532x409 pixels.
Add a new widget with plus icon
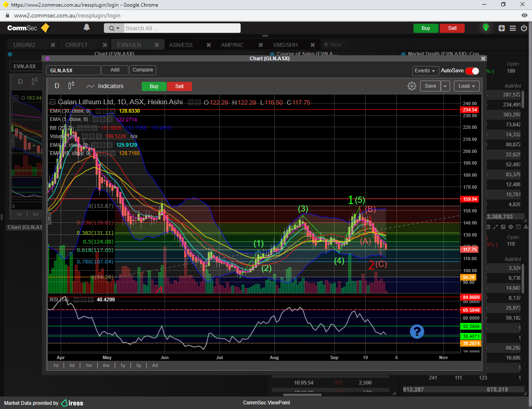pyautogui.click(x=502, y=28)
